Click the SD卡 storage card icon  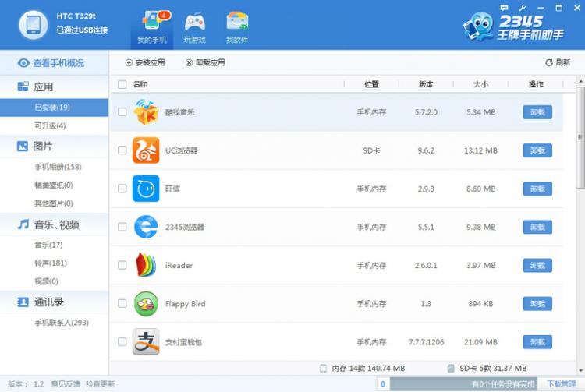coord(451,368)
